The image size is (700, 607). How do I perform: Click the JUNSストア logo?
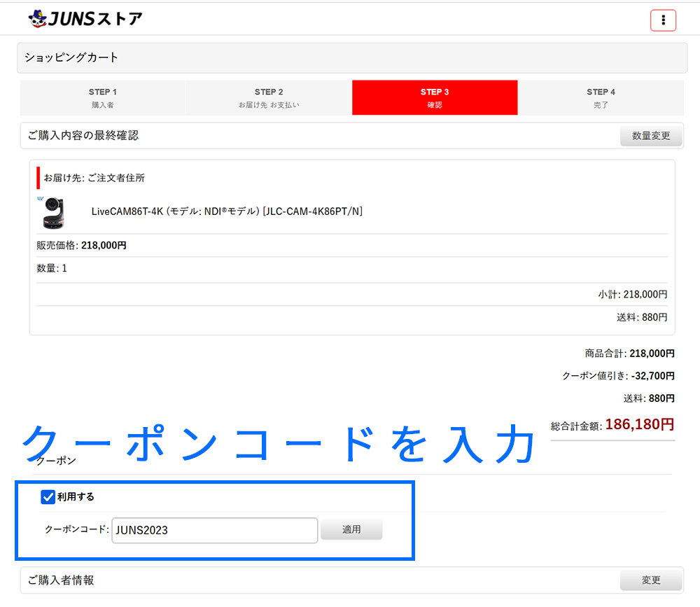(85, 19)
